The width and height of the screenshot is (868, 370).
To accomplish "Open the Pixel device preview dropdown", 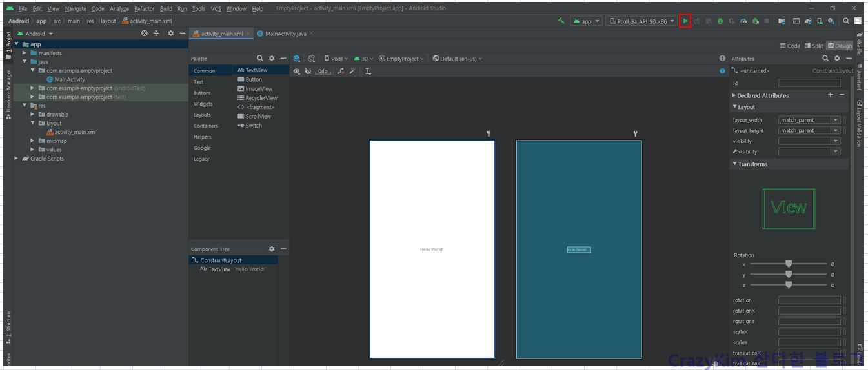I will click(x=336, y=59).
